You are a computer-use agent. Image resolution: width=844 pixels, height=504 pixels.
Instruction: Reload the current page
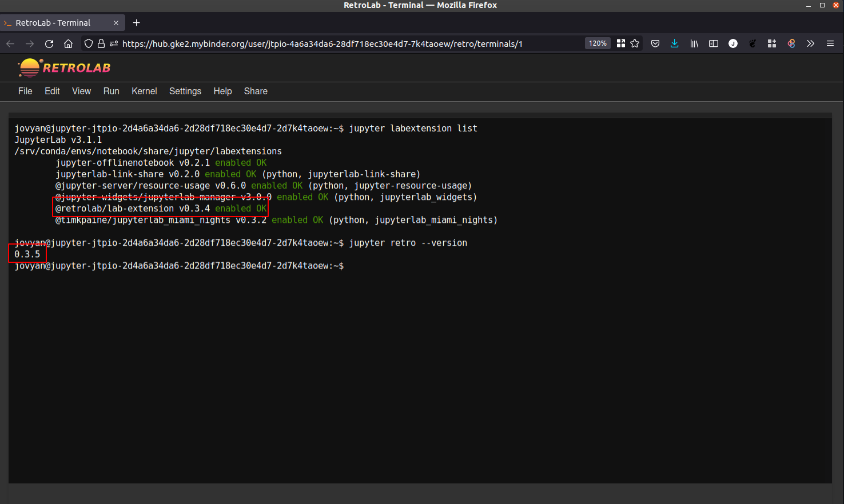click(x=49, y=43)
